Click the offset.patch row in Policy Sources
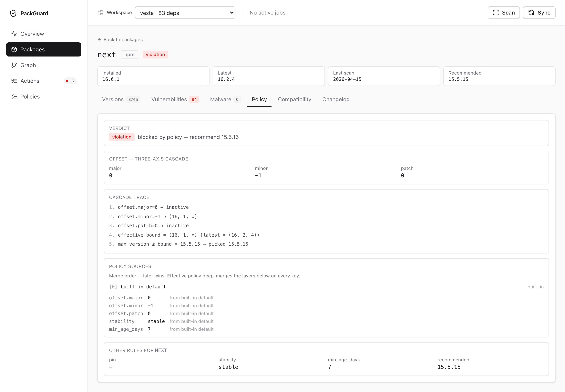This screenshot has height=392, width=565. 161,313
